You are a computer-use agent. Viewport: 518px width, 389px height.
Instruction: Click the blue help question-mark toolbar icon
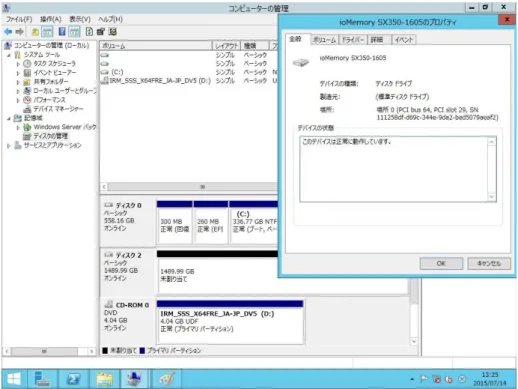[x=62, y=32]
